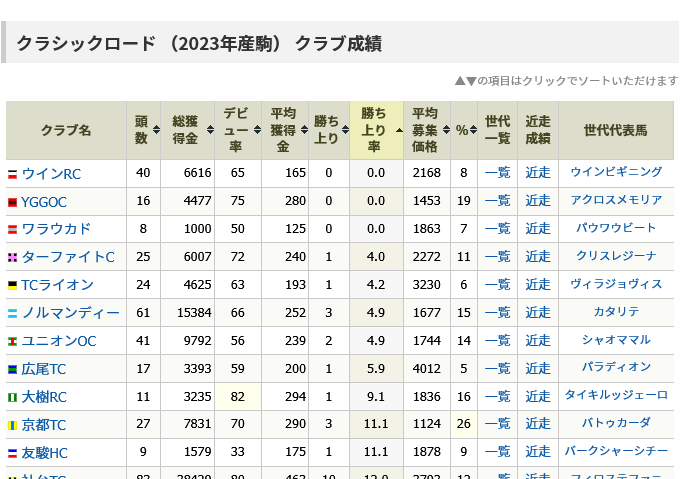Open 一覧 link for ウインRC
This screenshot has width=680, height=479.
click(497, 173)
